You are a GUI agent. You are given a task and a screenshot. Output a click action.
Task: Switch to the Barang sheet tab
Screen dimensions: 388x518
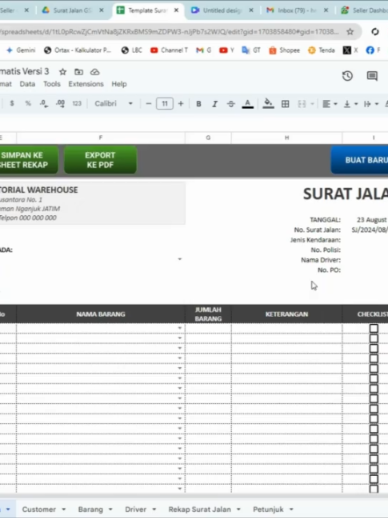(90, 509)
